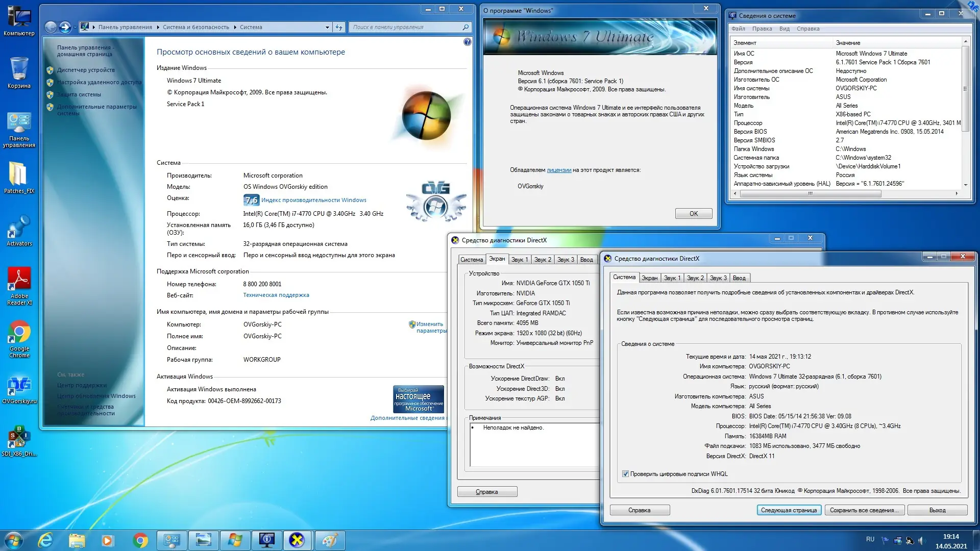Toggle the WHQL digital signatures checkbox
Image resolution: width=980 pixels, height=551 pixels.
pyautogui.click(x=625, y=474)
